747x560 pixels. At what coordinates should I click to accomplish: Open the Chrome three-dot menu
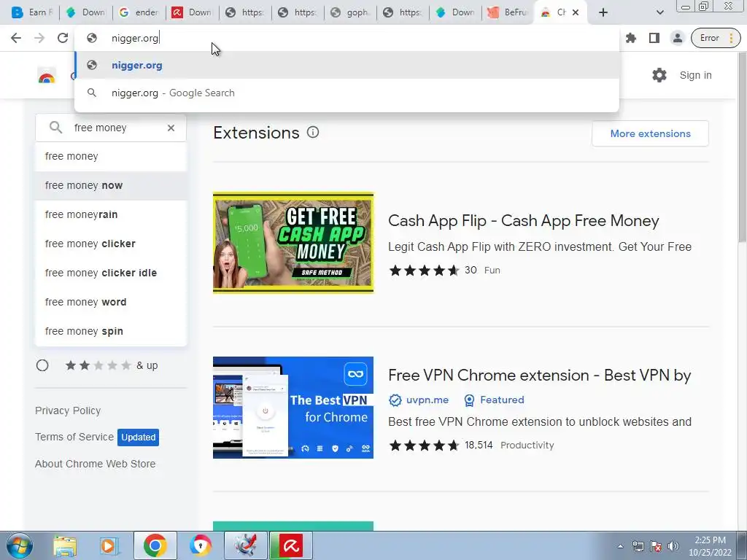coord(731,38)
